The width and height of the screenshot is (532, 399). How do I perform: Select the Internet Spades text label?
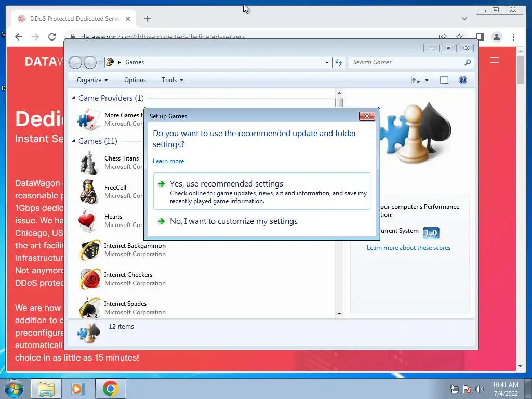(125, 304)
